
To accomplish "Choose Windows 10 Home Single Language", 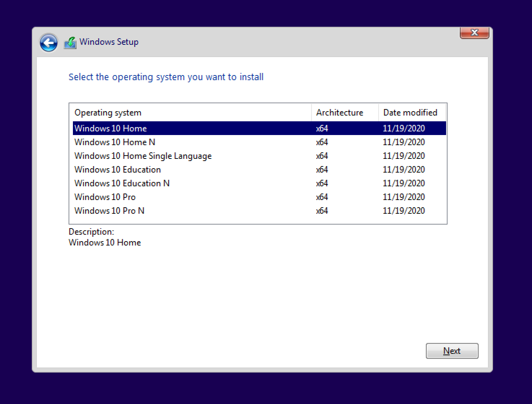I will point(260,156).
